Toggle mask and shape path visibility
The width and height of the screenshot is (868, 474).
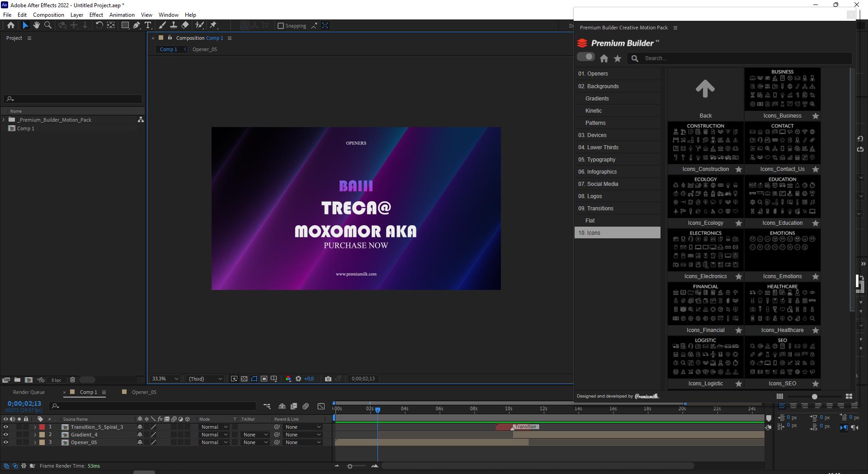tap(254, 379)
